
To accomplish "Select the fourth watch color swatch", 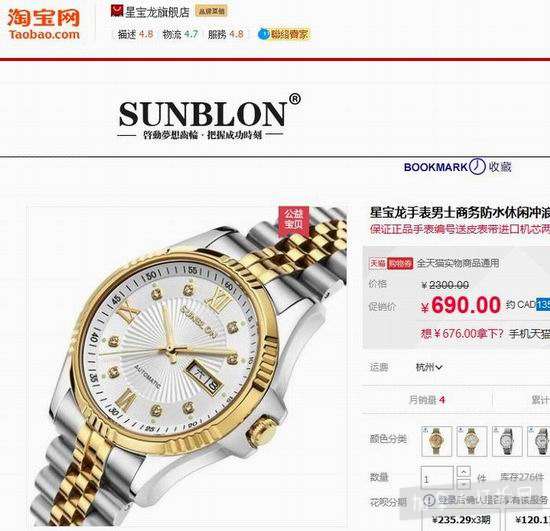I will [539, 441].
